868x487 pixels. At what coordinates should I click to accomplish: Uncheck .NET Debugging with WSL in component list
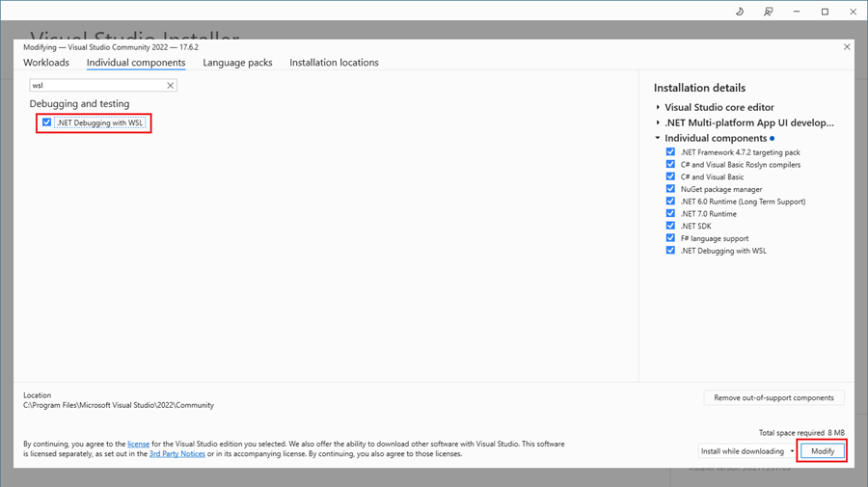click(46, 122)
